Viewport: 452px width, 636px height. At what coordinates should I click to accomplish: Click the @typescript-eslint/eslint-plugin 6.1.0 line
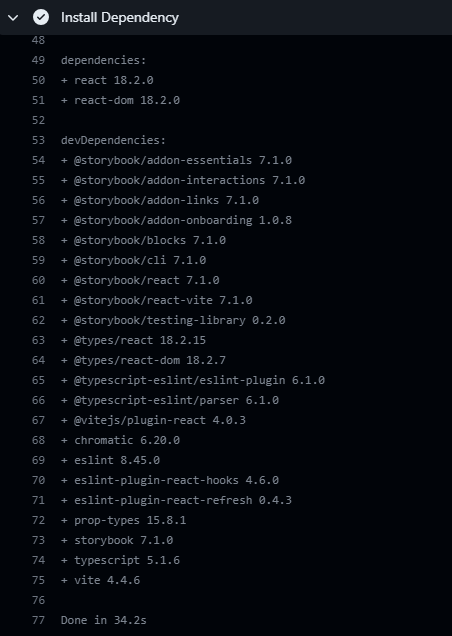pyautogui.click(x=193, y=380)
